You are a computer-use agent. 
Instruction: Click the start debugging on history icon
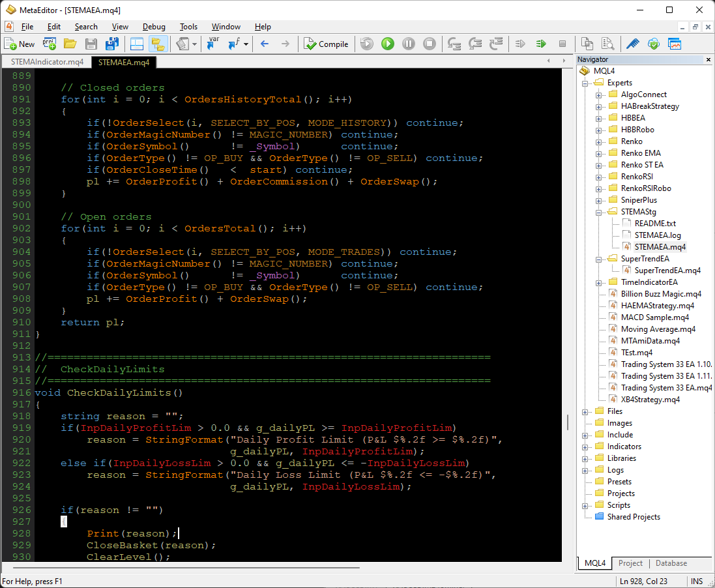tap(366, 44)
